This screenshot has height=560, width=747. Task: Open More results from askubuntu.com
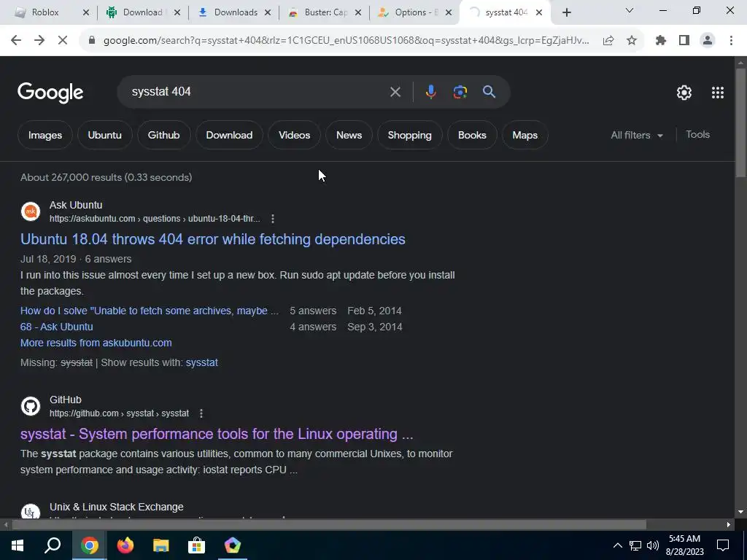pos(96,343)
